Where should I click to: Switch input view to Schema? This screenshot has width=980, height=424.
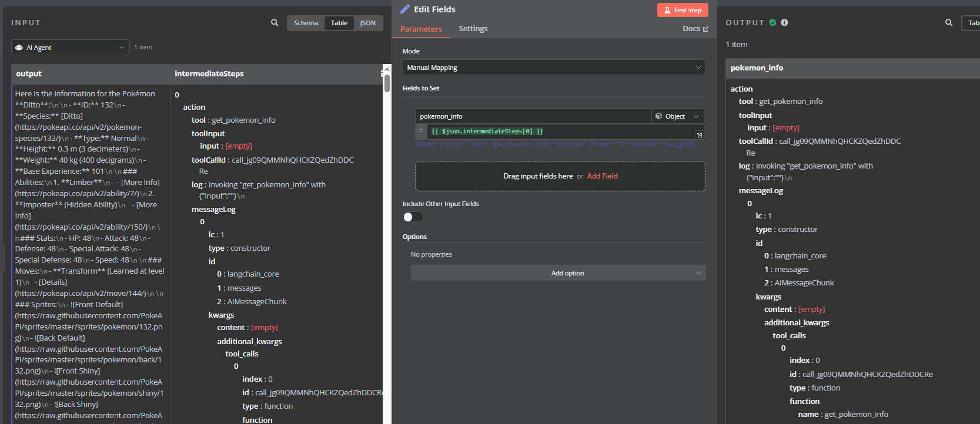point(306,23)
